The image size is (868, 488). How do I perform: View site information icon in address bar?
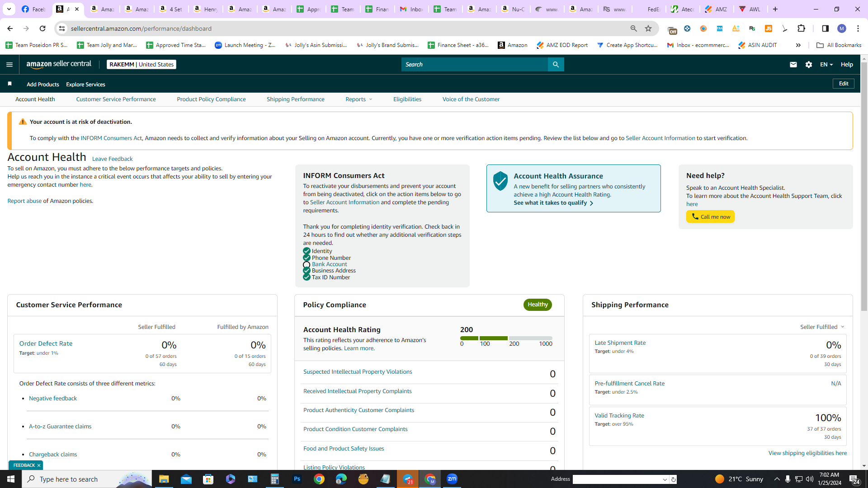[x=62, y=28]
